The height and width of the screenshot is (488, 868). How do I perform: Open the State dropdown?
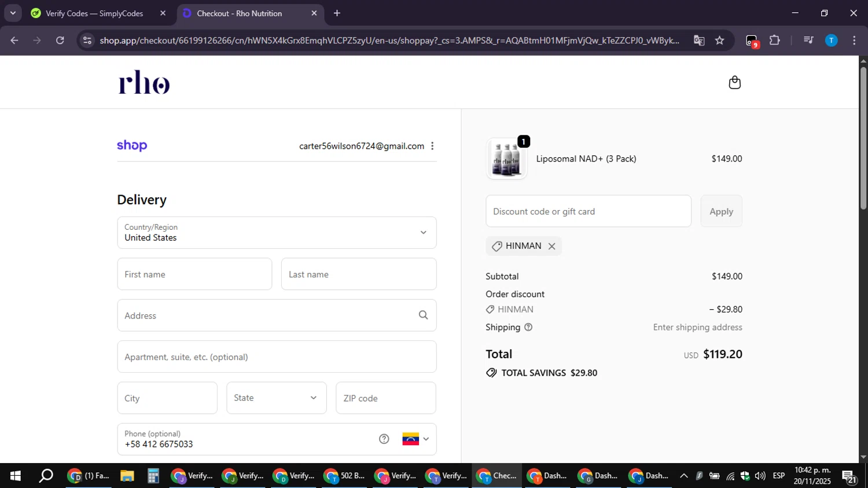coord(277,398)
